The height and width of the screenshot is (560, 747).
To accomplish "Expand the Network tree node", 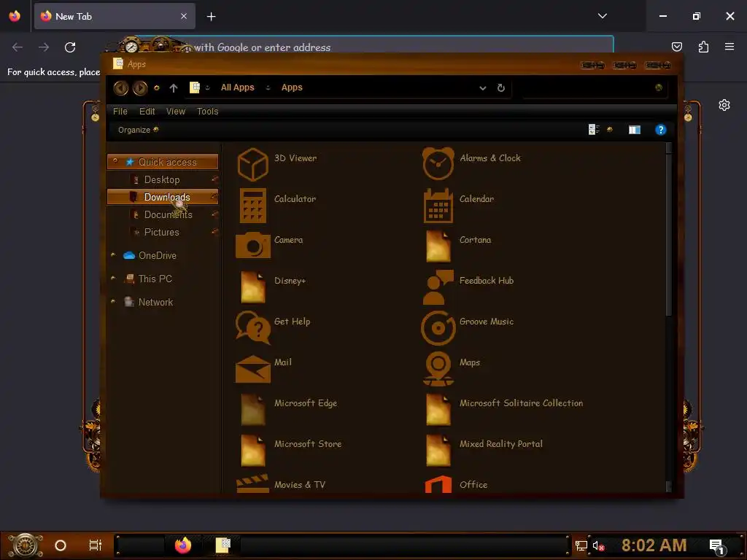I will (x=113, y=301).
